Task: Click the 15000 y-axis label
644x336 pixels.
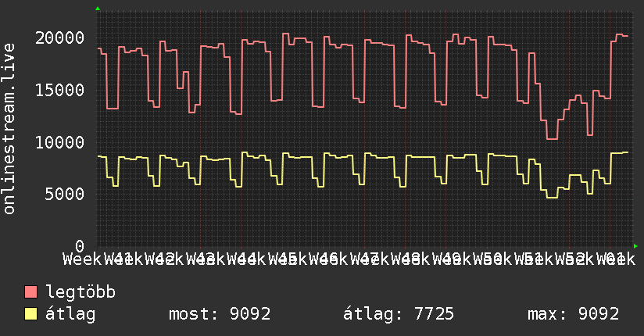Action: 60,91
